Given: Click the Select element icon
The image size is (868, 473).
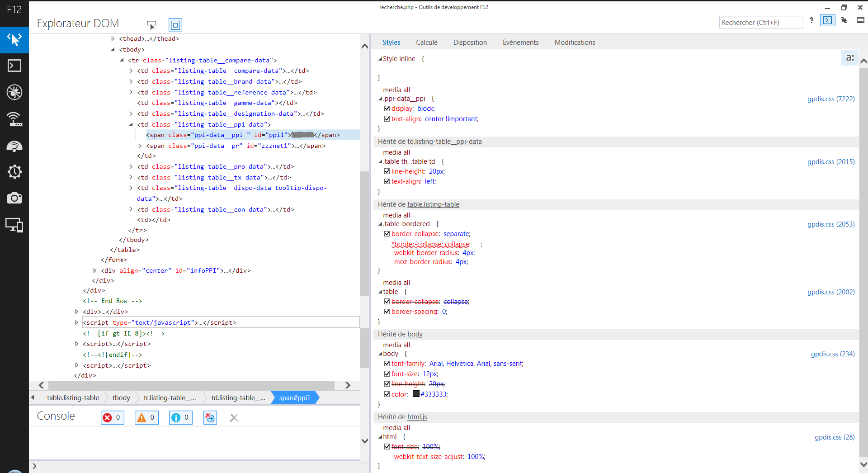Looking at the screenshot, I should [151, 25].
